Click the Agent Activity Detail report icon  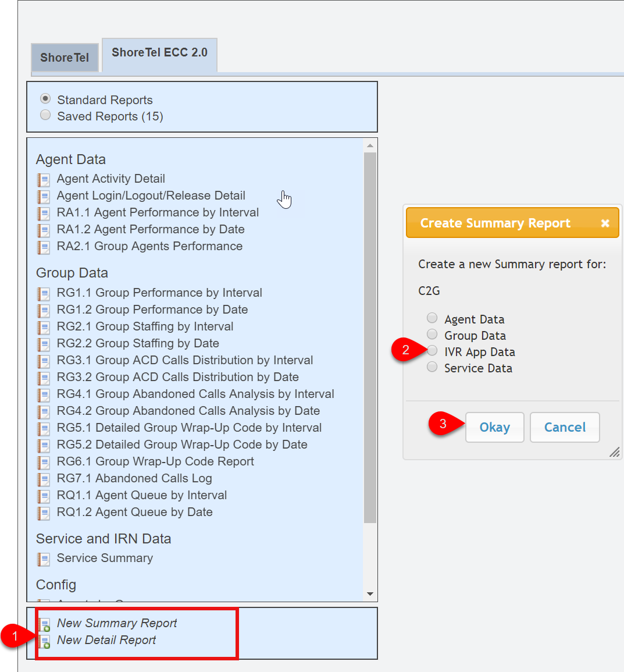click(x=44, y=179)
